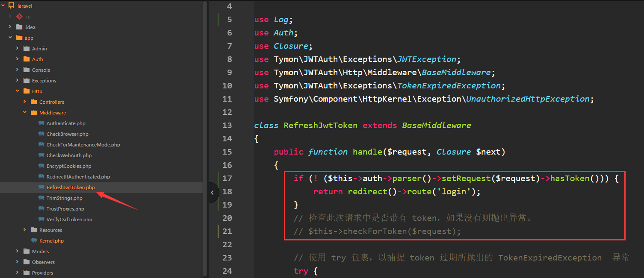Click the Exceptions folder icon
The height and width of the screenshot is (278, 644).
click(x=26, y=80)
